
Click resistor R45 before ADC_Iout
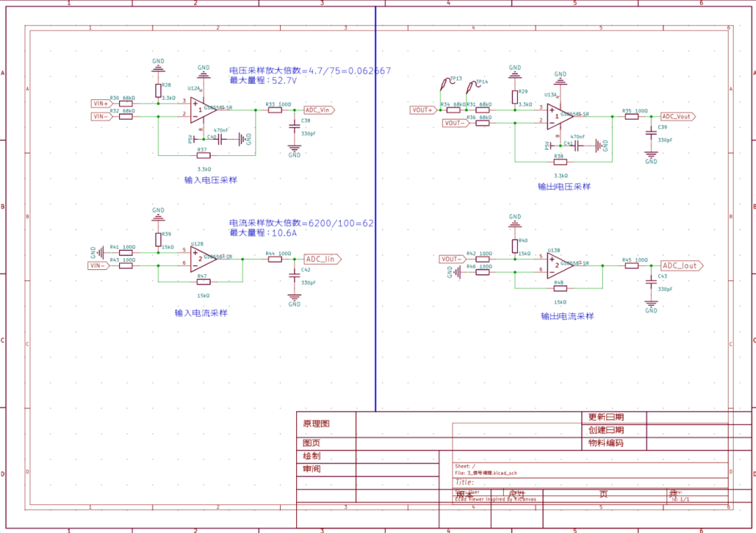[x=631, y=266]
